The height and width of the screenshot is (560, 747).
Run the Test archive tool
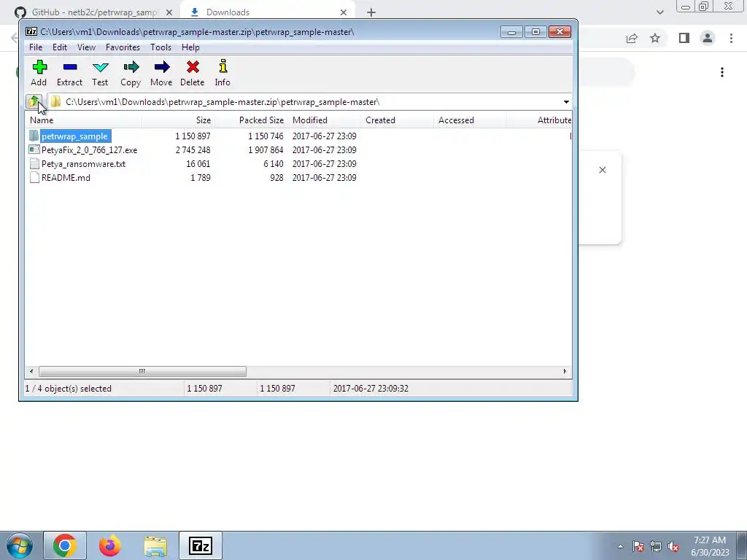[x=101, y=67]
